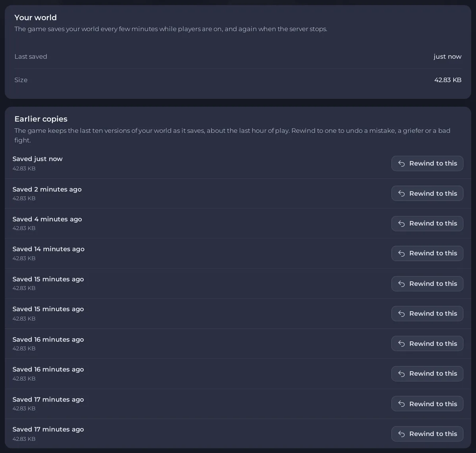Click rewind arrow icon on upper 16 minutes row

(x=401, y=343)
